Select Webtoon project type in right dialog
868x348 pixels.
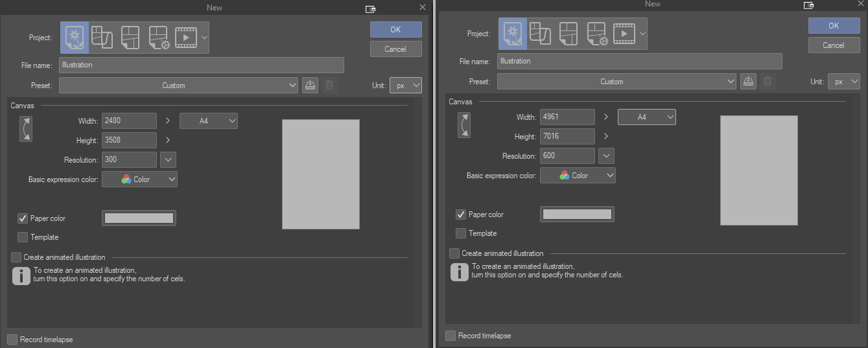540,34
